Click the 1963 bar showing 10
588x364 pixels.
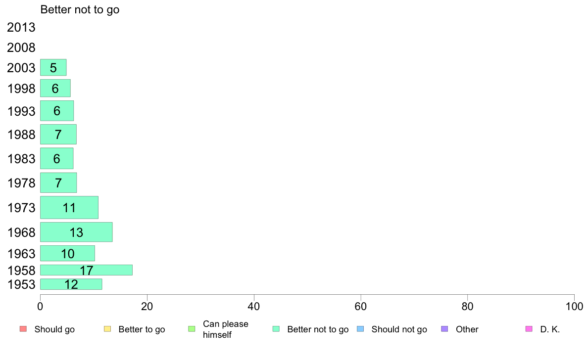[67, 253]
